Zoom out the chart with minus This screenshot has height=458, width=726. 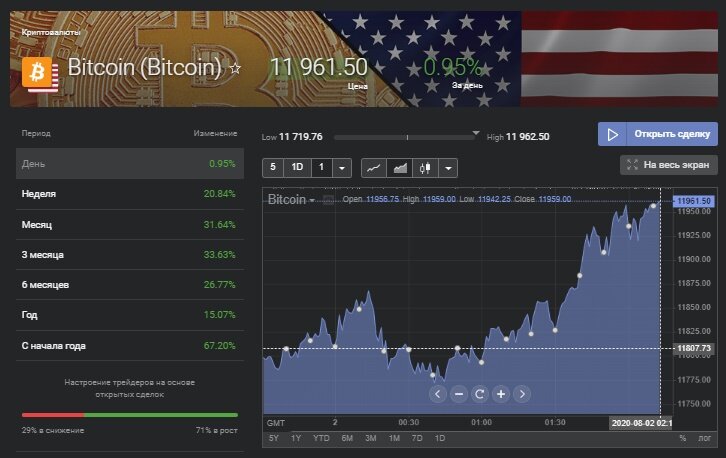459,394
